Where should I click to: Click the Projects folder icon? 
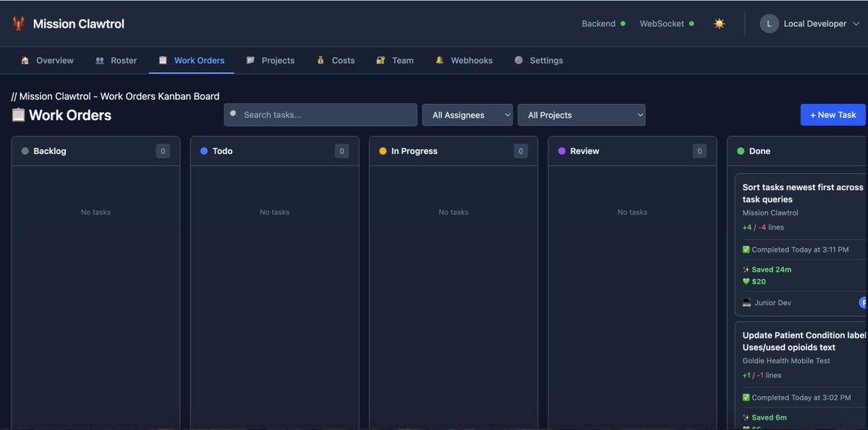coord(250,61)
